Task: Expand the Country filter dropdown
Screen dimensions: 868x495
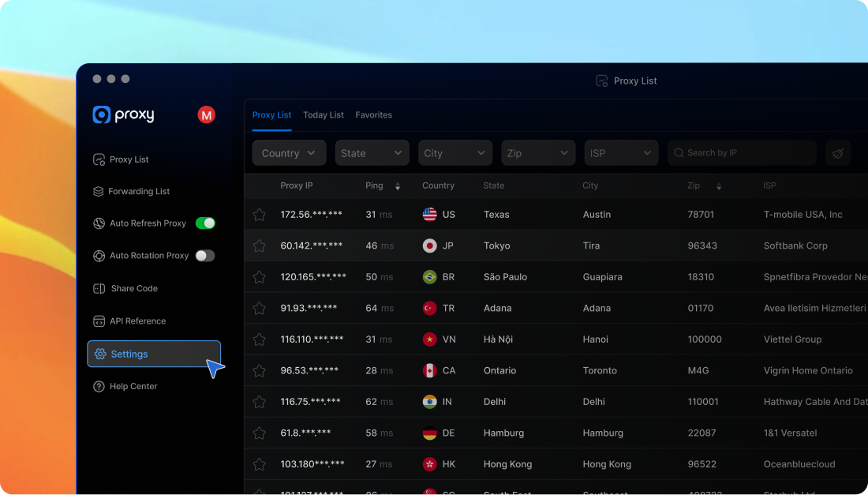Action: click(289, 153)
